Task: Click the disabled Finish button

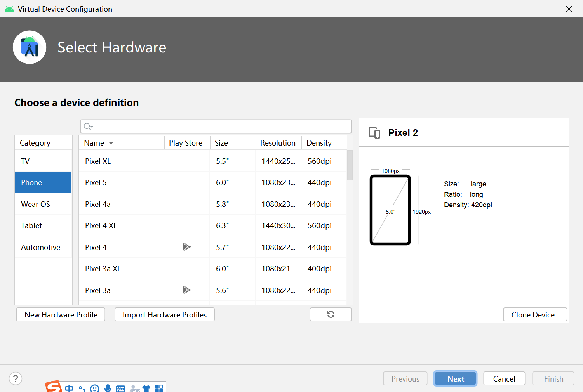Action: pyautogui.click(x=553, y=379)
